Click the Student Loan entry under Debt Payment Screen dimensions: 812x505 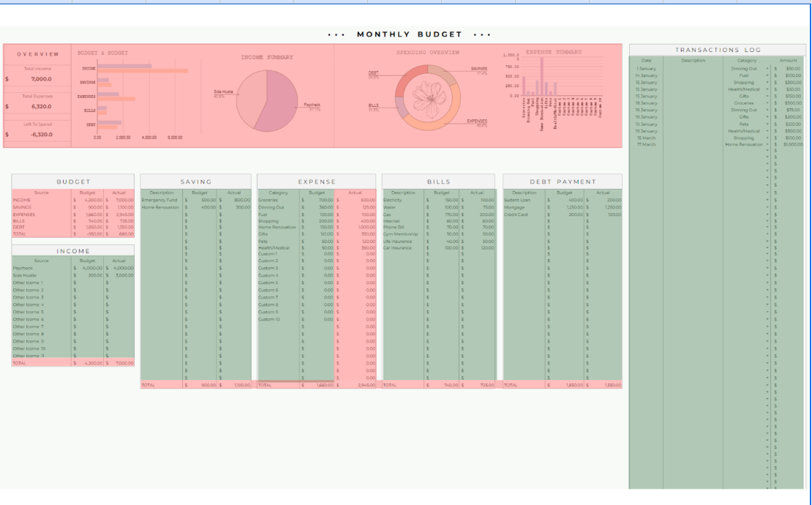click(x=517, y=200)
